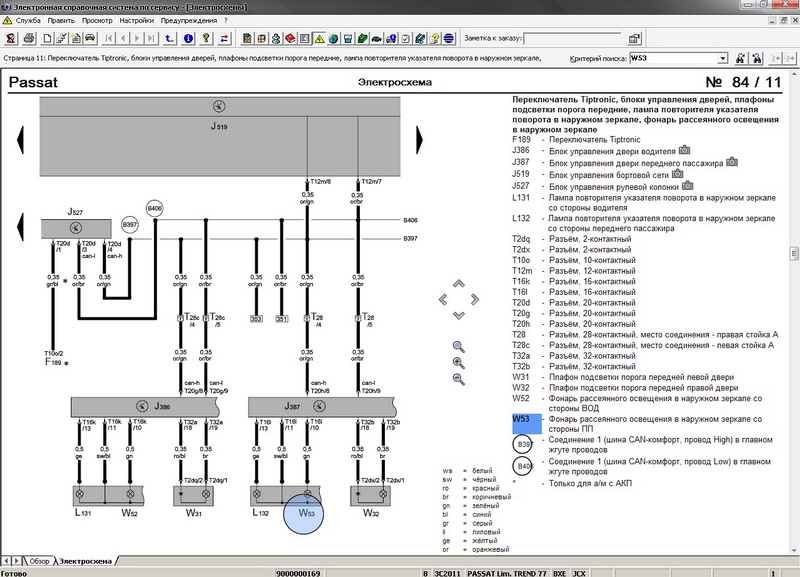This screenshot has width=800, height=577.
Task: Click the F189 label in the legend list
Action: (x=521, y=139)
